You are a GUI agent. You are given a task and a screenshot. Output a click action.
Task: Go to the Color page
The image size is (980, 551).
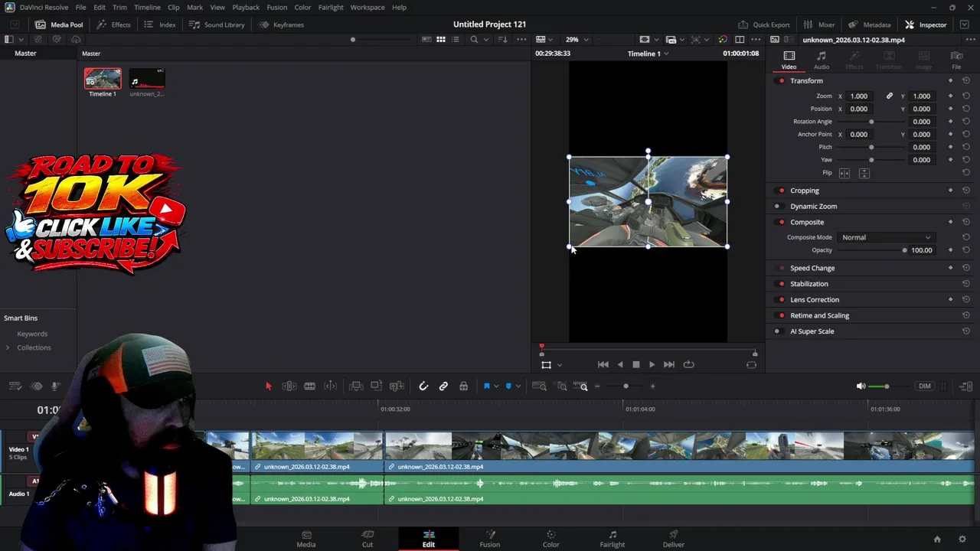(550, 539)
